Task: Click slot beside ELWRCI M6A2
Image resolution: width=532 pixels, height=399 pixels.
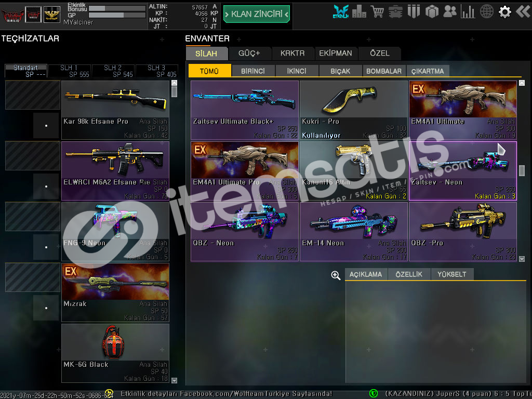Action: click(x=33, y=155)
